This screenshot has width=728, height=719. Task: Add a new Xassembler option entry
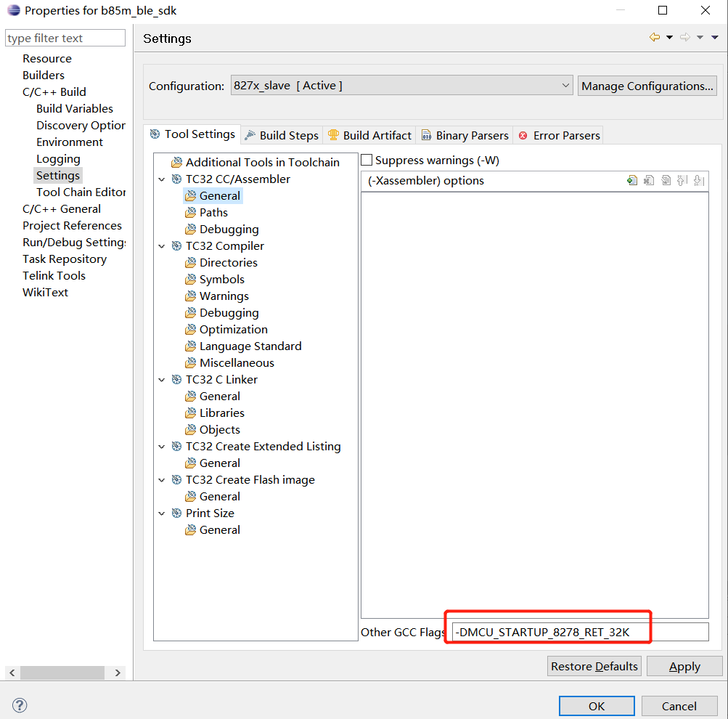[631, 180]
